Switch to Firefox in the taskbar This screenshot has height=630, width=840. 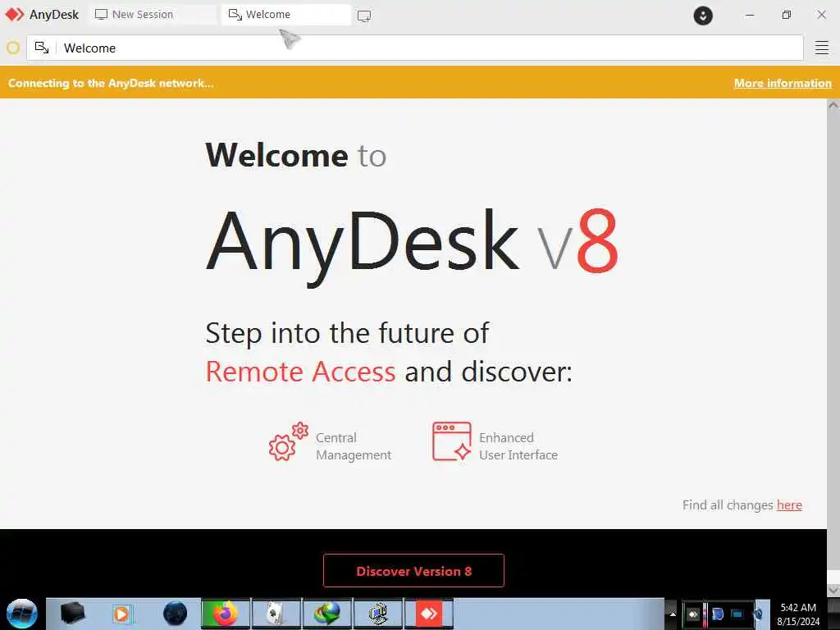pos(226,614)
